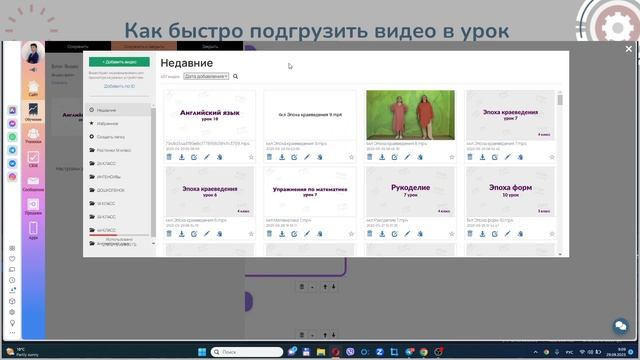The height and width of the screenshot is (360, 640).
Task: Open Zoom from the taskbar
Action: [380, 352]
